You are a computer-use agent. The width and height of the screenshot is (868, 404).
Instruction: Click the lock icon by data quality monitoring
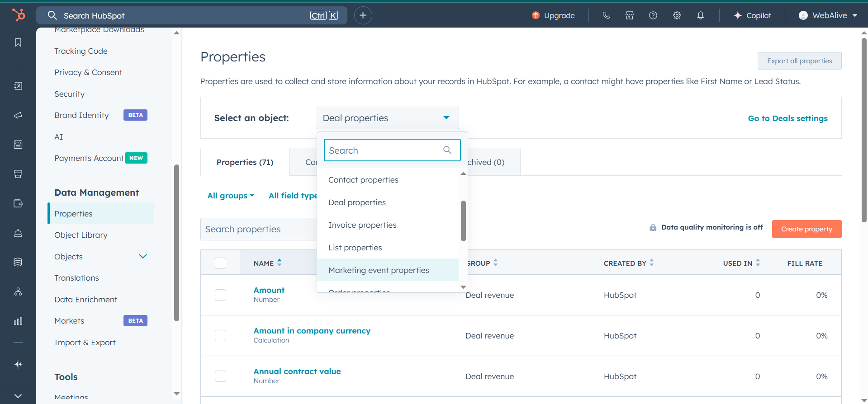pos(653,227)
